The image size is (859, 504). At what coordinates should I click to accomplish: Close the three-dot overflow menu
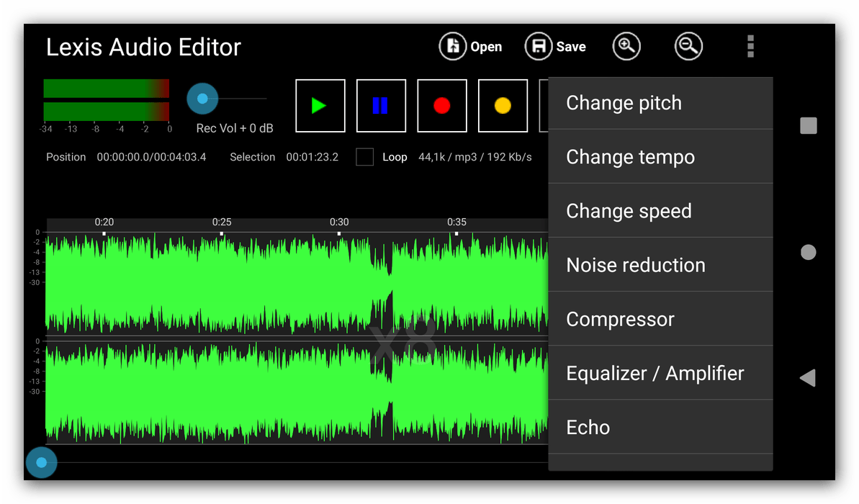pyautogui.click(x=750, y=47)
